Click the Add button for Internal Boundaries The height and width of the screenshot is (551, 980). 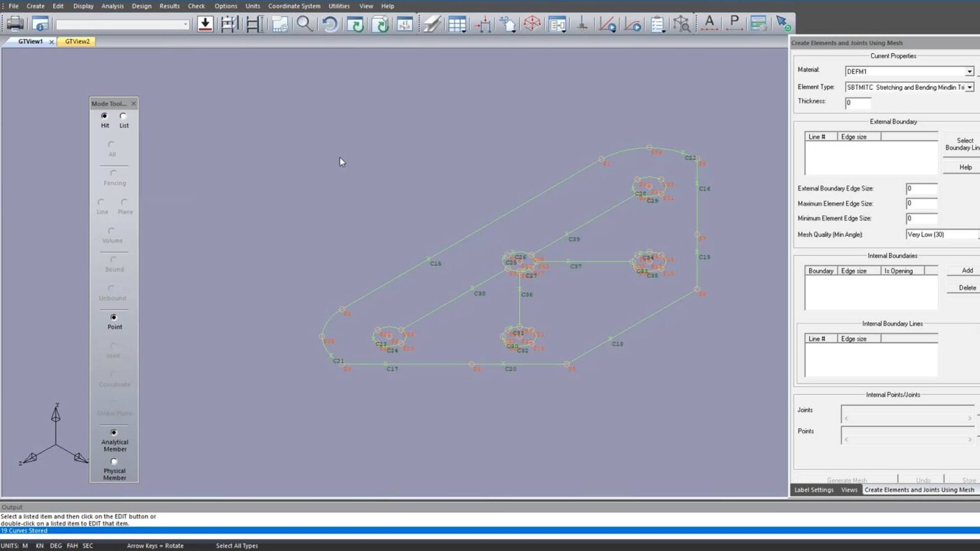967,271
